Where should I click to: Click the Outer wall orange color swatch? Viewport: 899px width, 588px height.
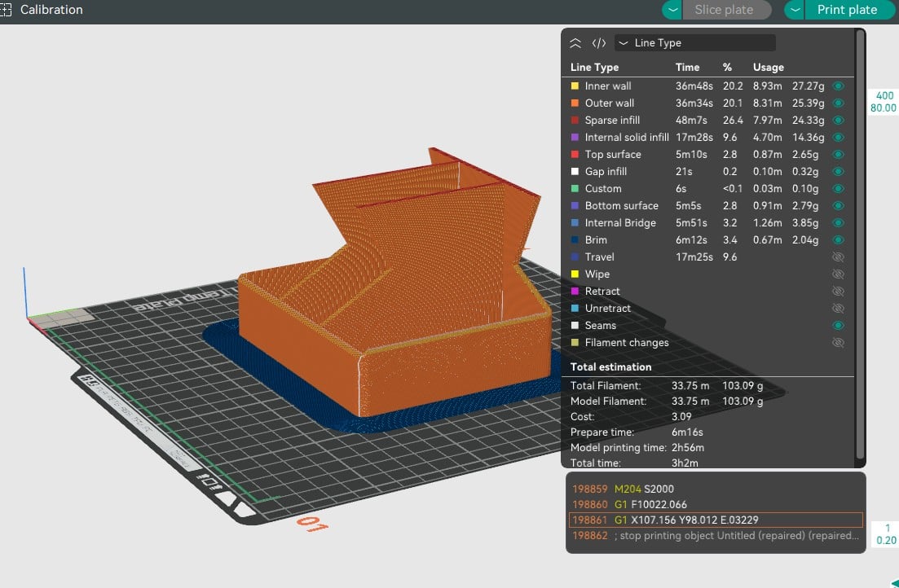[575, 103]
